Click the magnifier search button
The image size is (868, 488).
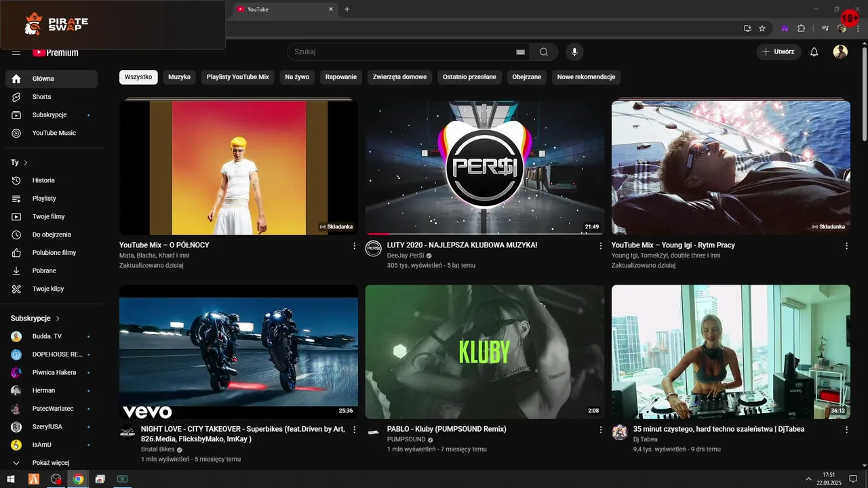[544, 52]
